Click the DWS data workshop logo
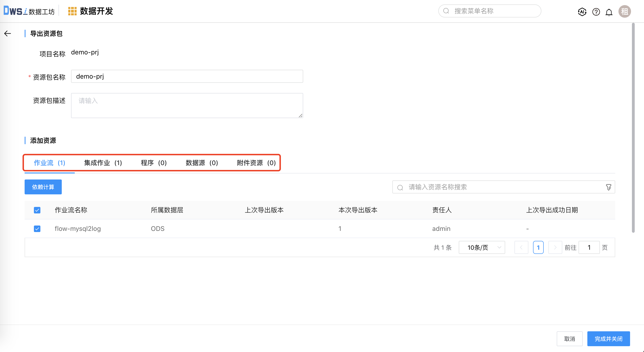This screenshot has width=644, height=352. 29,11
